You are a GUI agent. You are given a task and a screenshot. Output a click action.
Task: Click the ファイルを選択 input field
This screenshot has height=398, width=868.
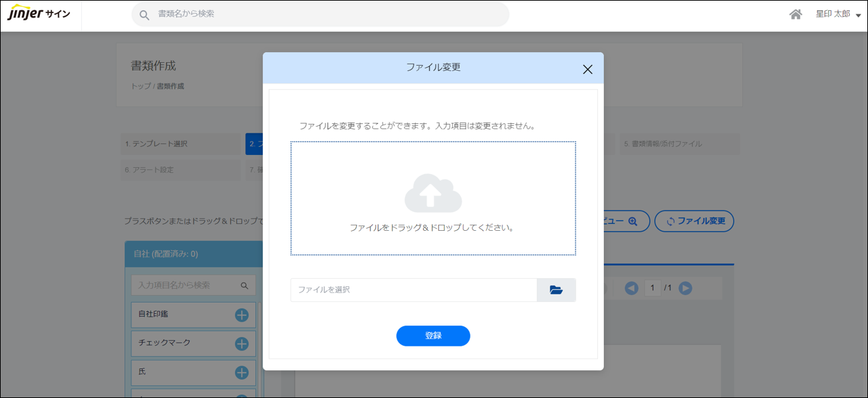[414, 290]
